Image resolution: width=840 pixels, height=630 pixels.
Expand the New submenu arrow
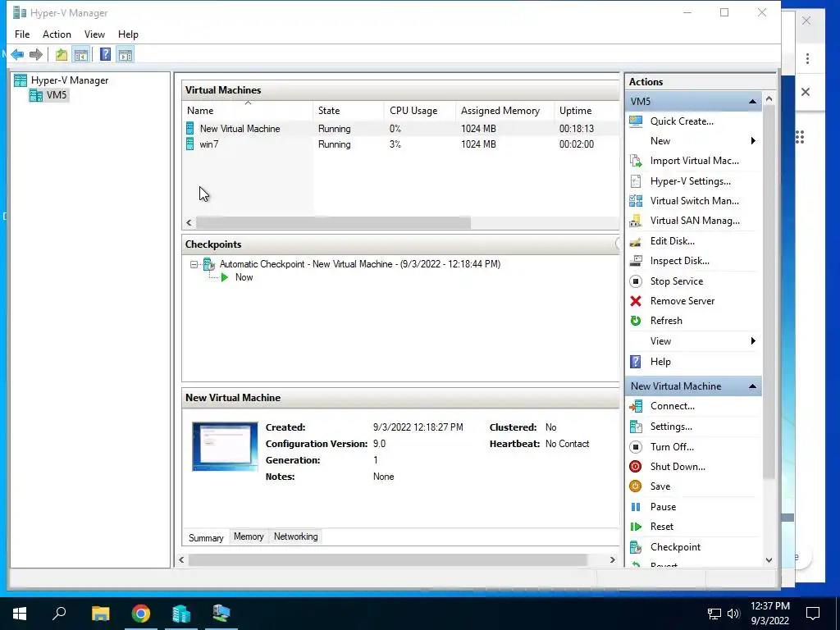pyautogui.click(x=753, y=141)
